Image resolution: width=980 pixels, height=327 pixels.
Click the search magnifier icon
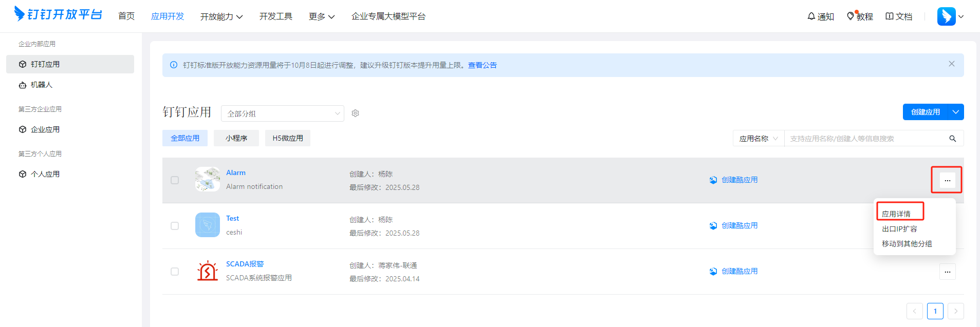click(952, 139)
